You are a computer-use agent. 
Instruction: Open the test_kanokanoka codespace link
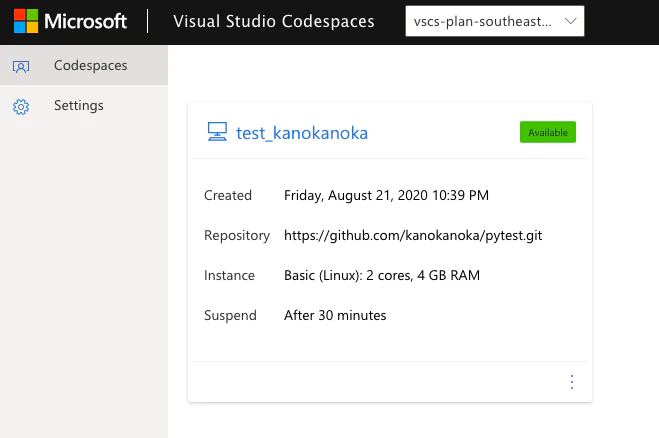click(302, 133)
